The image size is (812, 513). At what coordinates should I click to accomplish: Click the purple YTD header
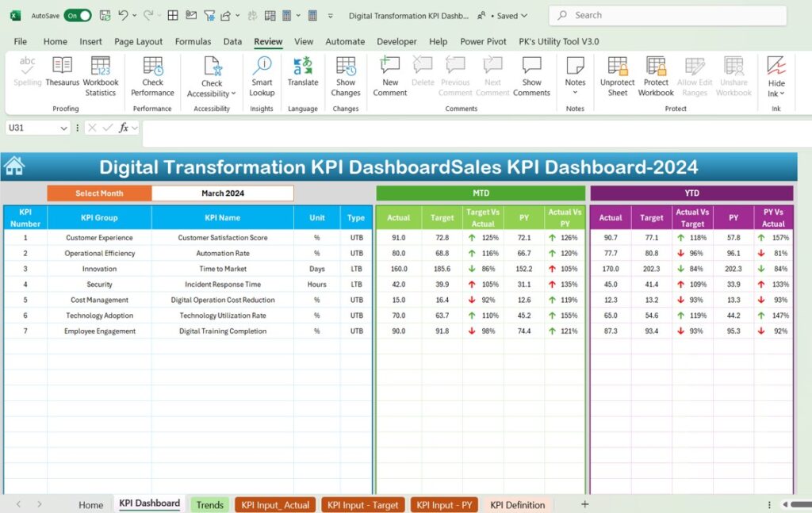[x=691, y=193]
